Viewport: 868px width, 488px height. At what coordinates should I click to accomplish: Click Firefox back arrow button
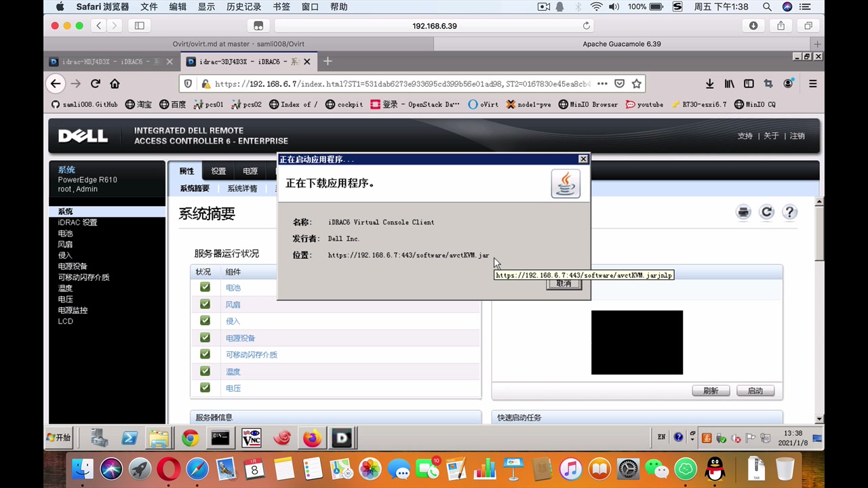point(56,84)
